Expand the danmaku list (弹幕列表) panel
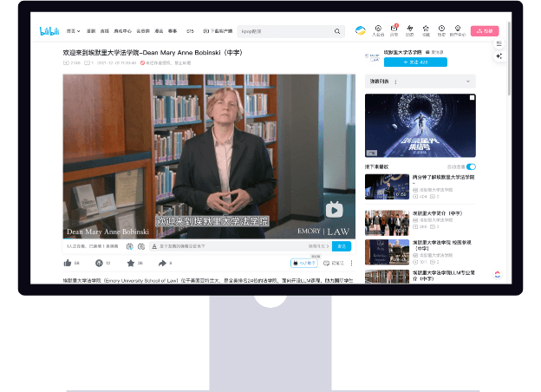The image size is (541, 392). tap(470, 82)
